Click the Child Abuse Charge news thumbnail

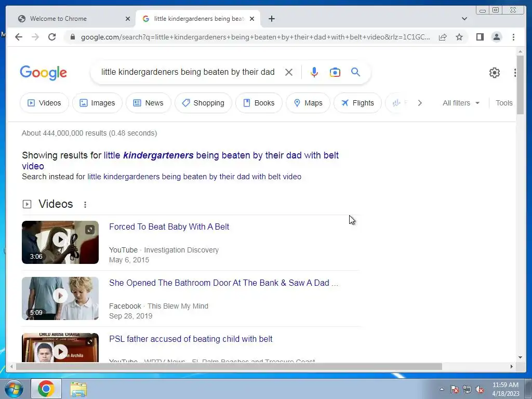coord(60,348)
